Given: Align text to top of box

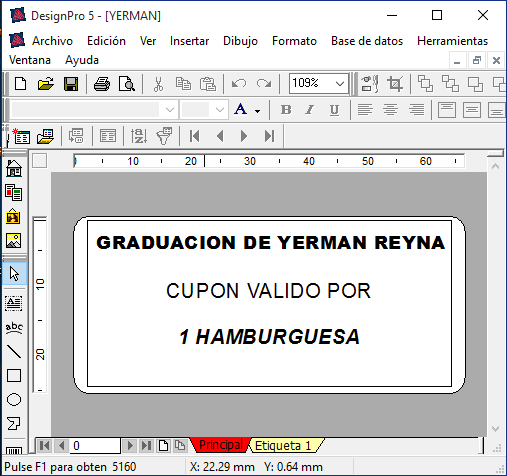Looking at the screenshot, I should coord(447,110).
